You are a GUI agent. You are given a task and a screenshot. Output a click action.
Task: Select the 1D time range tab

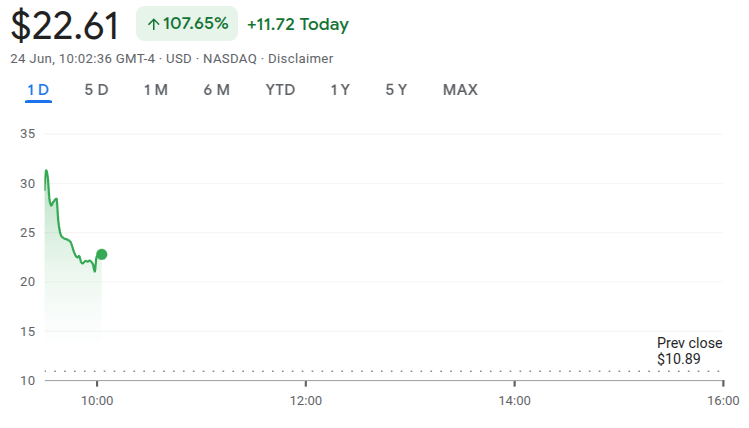point(38,90)
